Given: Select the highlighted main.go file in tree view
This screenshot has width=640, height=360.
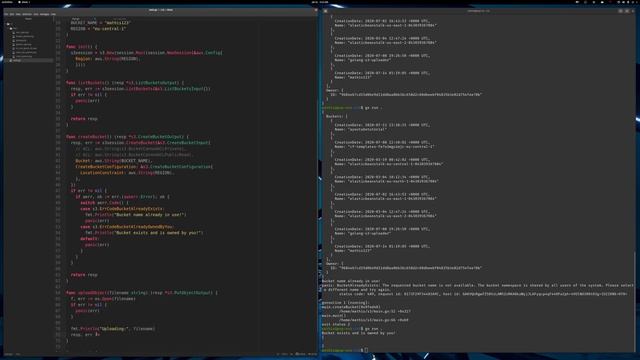Looking at the screenshot, I should [x=29, y=60].
